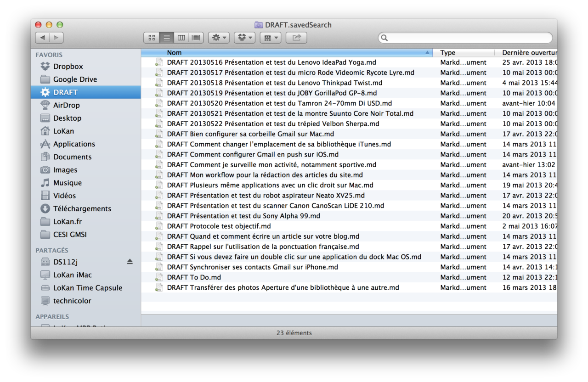Toggle list view mode button
Screen dimensions: 588x382
click(x=167, y=38)
